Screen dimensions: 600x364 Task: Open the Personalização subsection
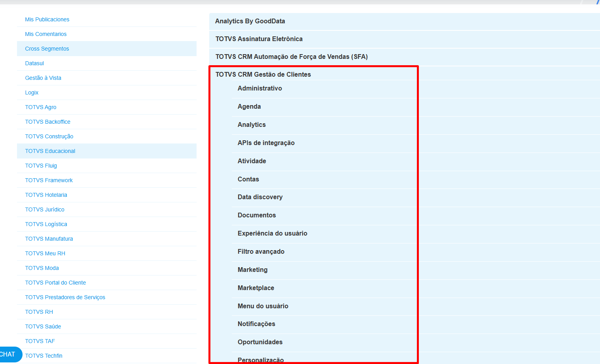click(261, 360)
